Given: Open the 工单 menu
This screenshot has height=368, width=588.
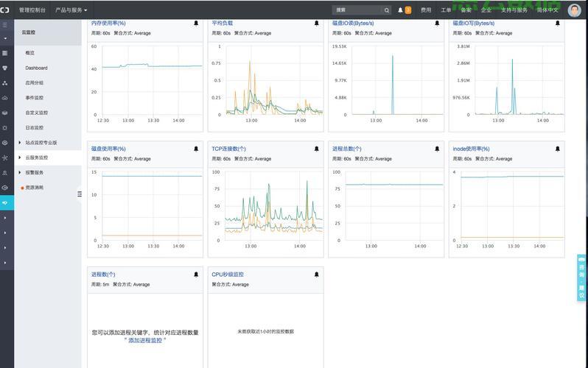Looking at the screenshot, I should [x=446, y=10].
